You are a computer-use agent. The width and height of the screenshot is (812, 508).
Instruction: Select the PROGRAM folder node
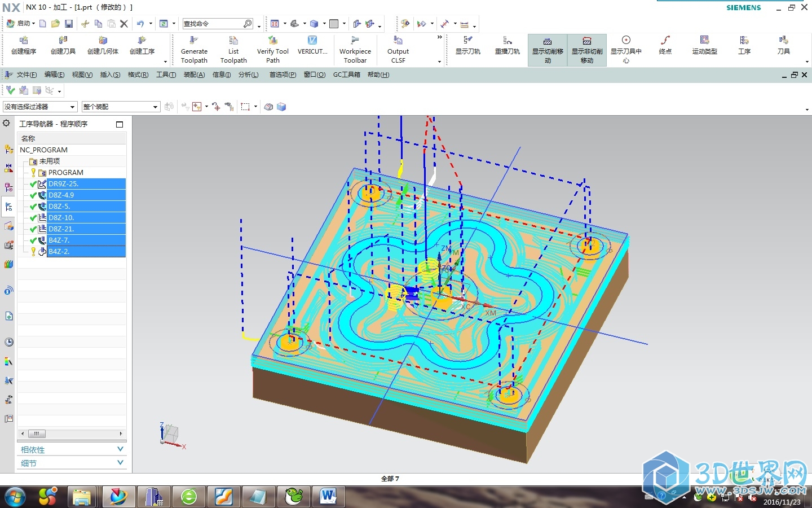(x=65, y=173)
